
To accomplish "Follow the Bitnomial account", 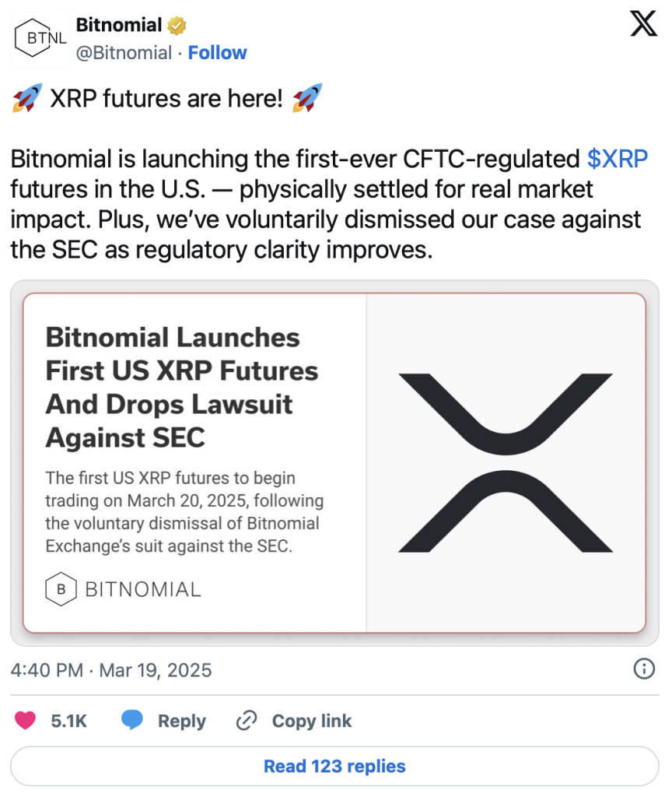I will tap(218, 52).
